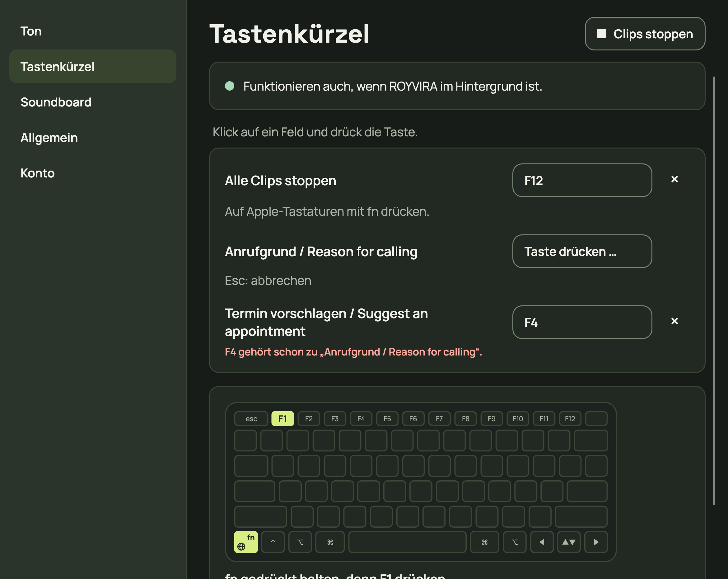Click the 'Anrufgrund / Reason for calling' label
728x579 pixels.
(x=321, y=252)
